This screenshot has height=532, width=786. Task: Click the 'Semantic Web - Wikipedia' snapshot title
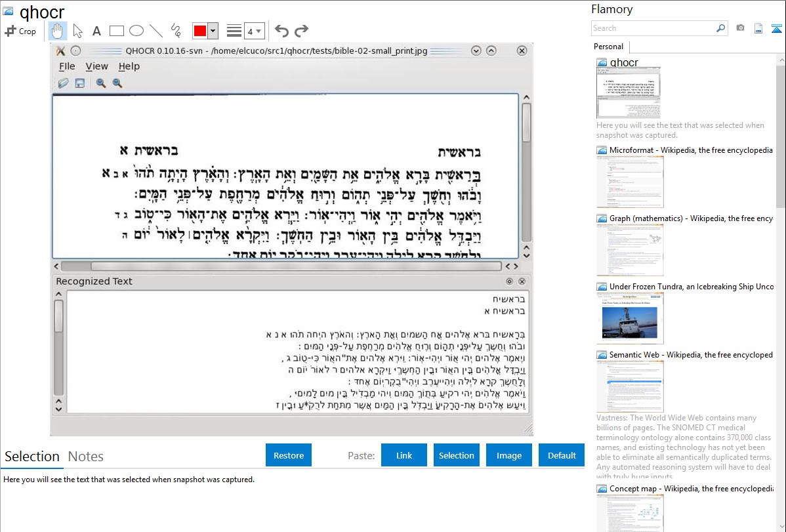tap(692, 355)
